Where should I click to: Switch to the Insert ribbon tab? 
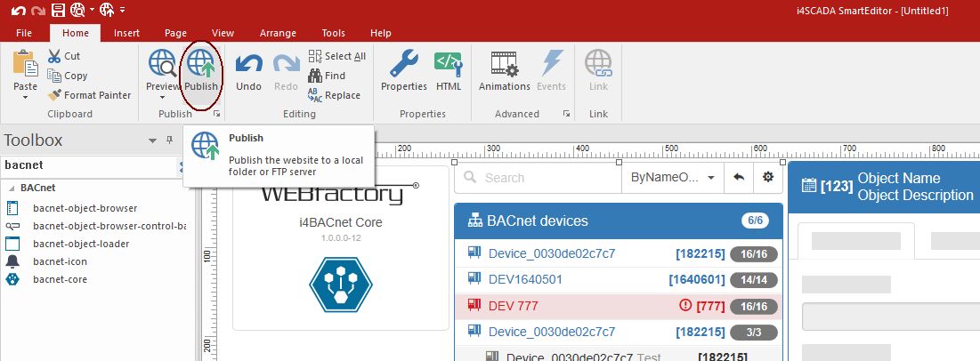(126, 33)
